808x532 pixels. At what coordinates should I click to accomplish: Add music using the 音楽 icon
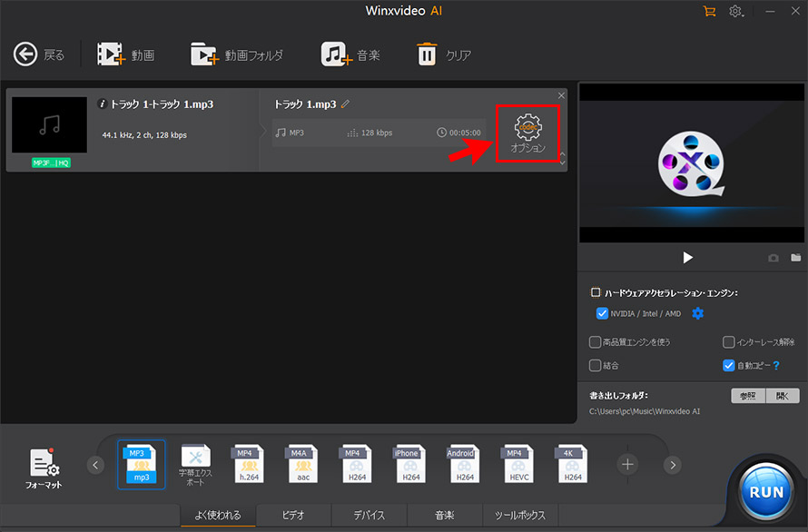click(350, 54)
